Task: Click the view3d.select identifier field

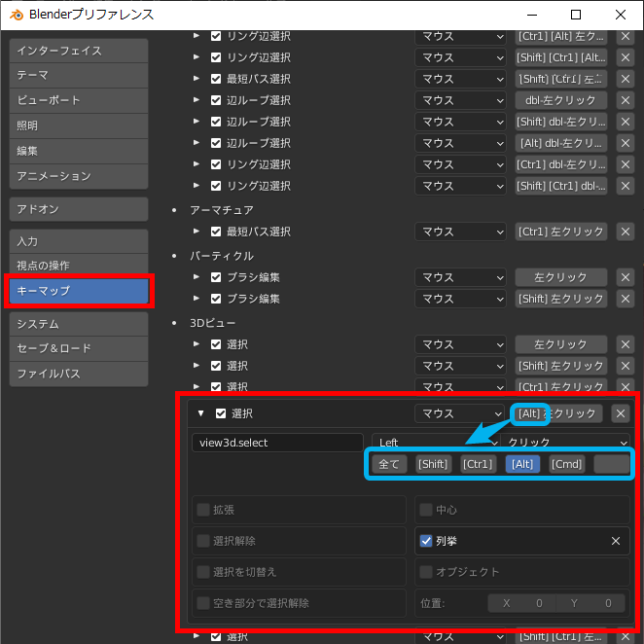Action: 277,443
